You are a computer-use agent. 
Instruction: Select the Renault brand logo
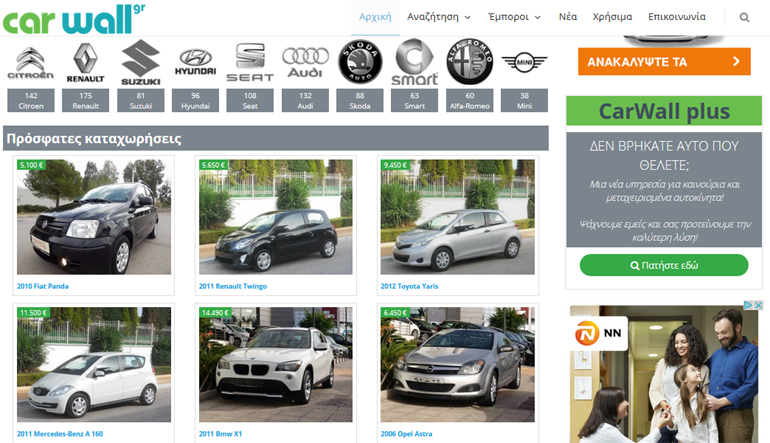pos(85,63)
